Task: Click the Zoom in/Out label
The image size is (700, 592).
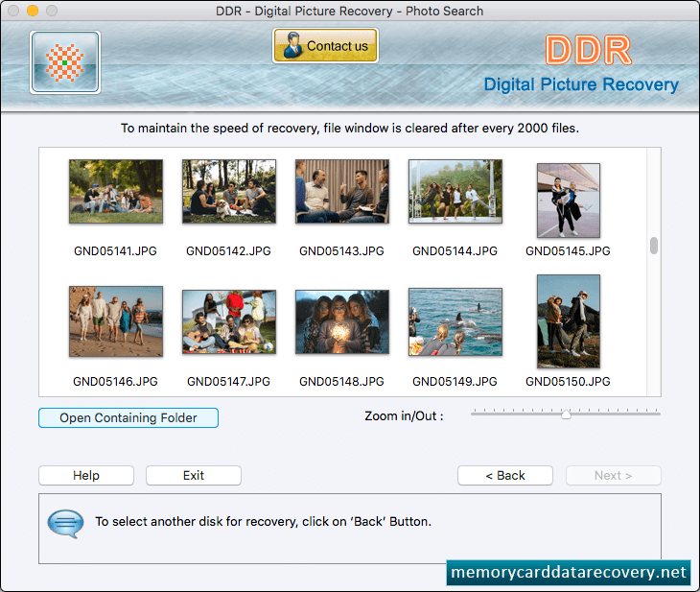Action: 404,416
